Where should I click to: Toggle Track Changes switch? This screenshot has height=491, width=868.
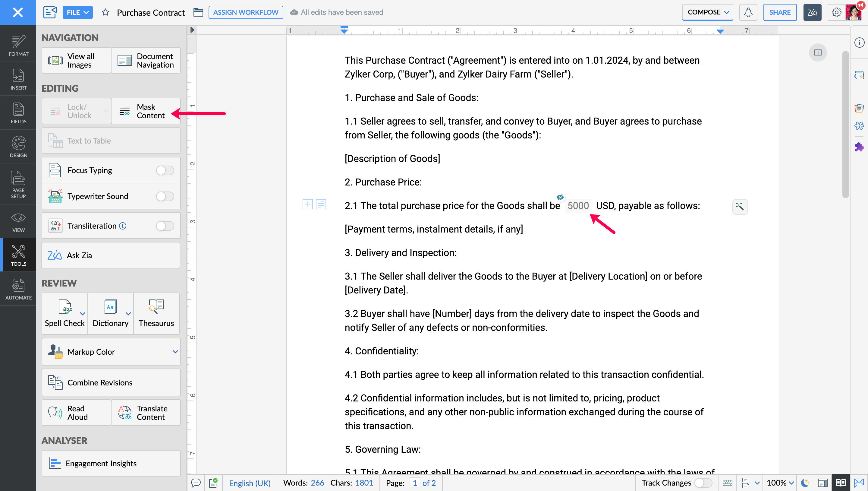[x=703, y=483]
